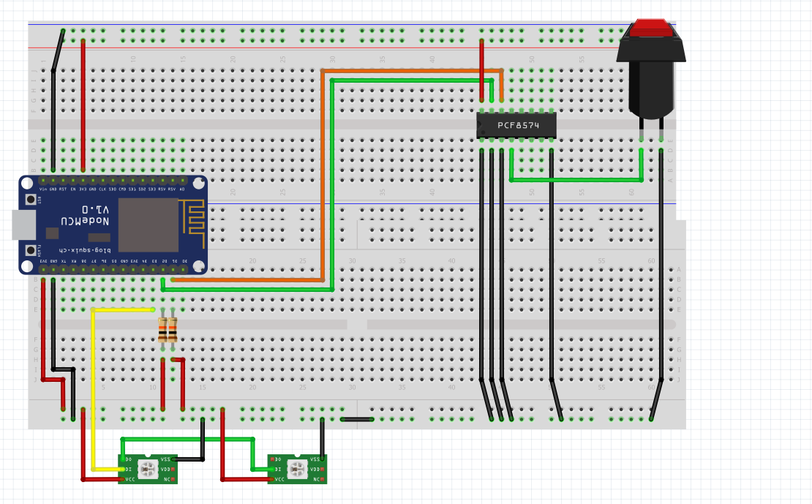Click the unconnected DO pin on the right LED module
Screen dimensions: 812x504
click(x=271, y=459)
